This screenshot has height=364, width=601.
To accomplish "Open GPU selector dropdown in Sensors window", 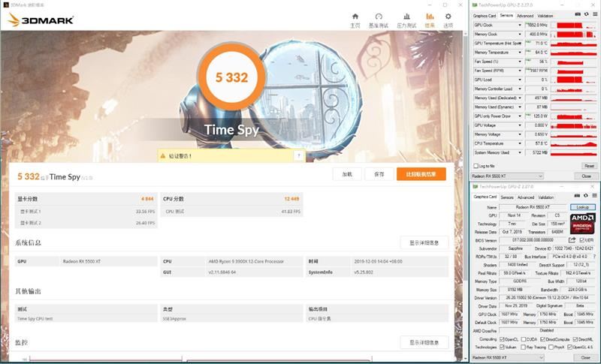I will tap(508, 176).
